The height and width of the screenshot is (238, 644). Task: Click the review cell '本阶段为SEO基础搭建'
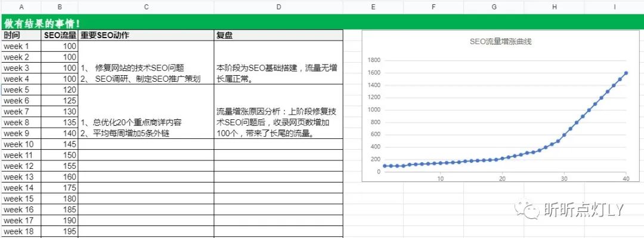(x=278, y=63)
